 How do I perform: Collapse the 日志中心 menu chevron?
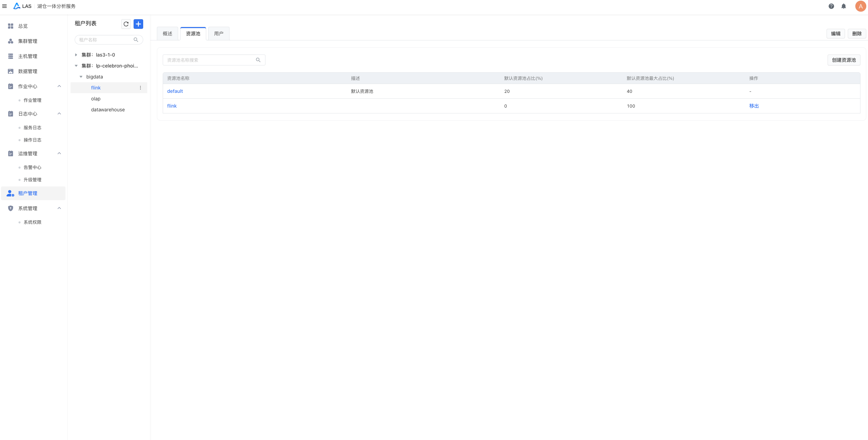(59, 114)
